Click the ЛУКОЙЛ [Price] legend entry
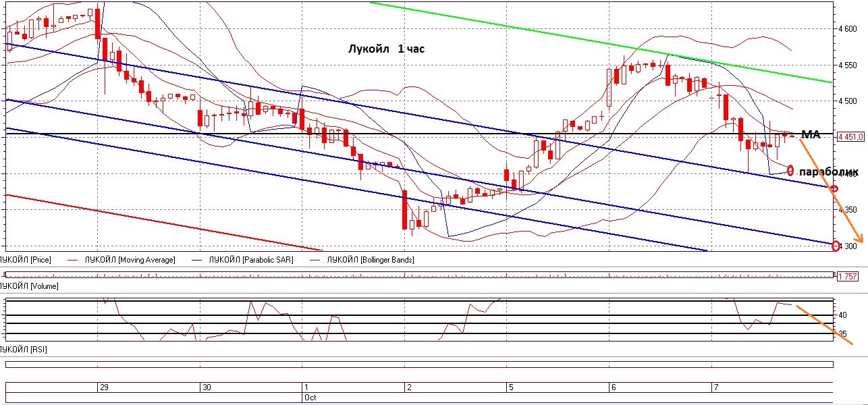Viewport: 868px width, 405px height. click(x=25, y=260)
